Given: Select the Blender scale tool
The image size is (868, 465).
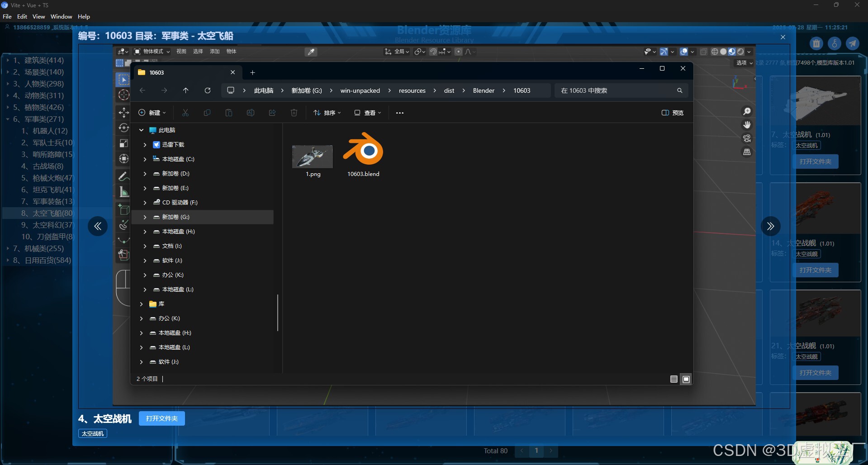Looking at the screenshot, I should pos(123,143).
